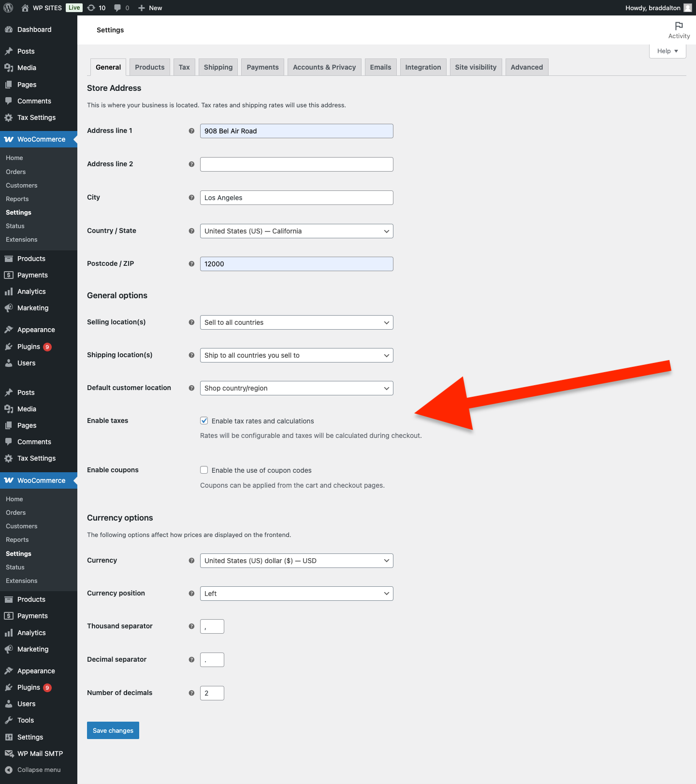The height and width of the screenshot is (784, 696).
Task: Open the Country / State dropdown
Action: 296,231
